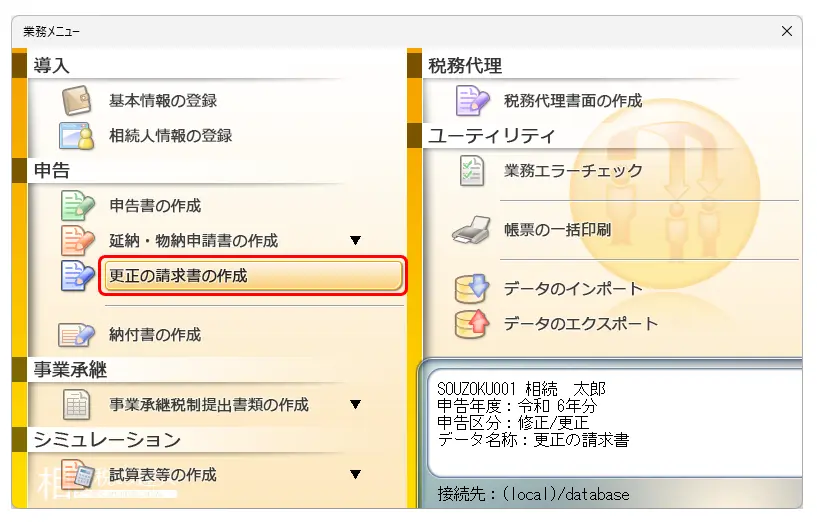Image resolution: width=817 pixels, height=522 pixels.
Task: Click the 申告書の作成 green document icon
Action: click(x=77, y=206)
